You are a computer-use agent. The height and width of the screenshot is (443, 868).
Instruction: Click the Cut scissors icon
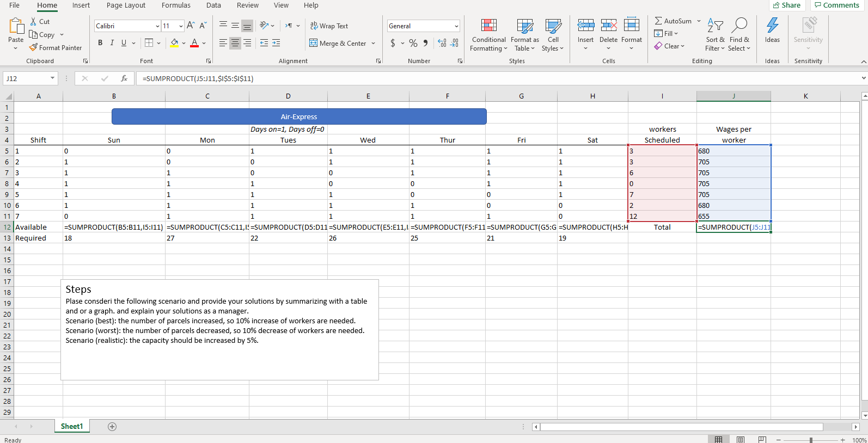(x=33, y=21)
